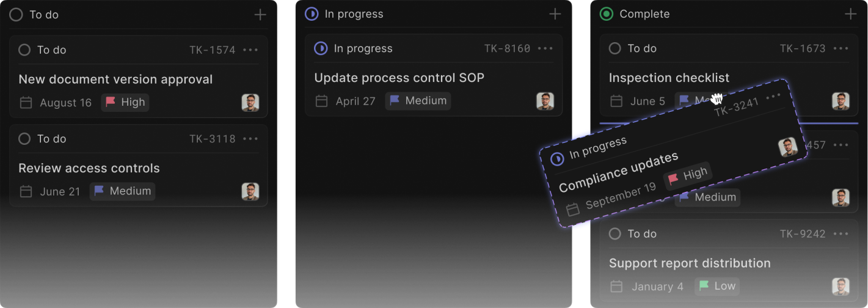Toggle the status circle on card TK-9242
The width and height of the screenshot is (868, 308).
point(615,234)
